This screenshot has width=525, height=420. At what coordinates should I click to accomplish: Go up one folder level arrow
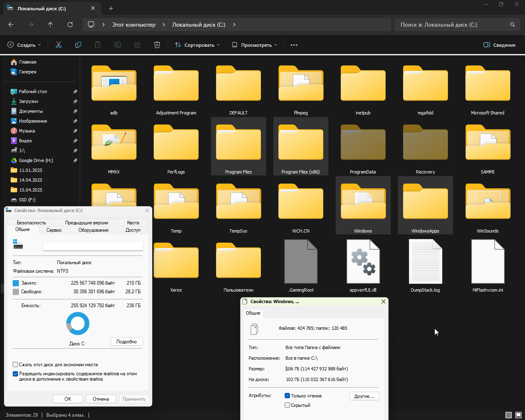(x=50, y=25)
